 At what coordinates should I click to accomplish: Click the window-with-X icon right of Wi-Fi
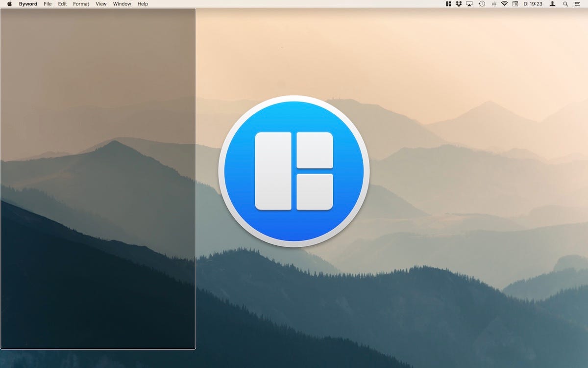click(x=515, y=4)
